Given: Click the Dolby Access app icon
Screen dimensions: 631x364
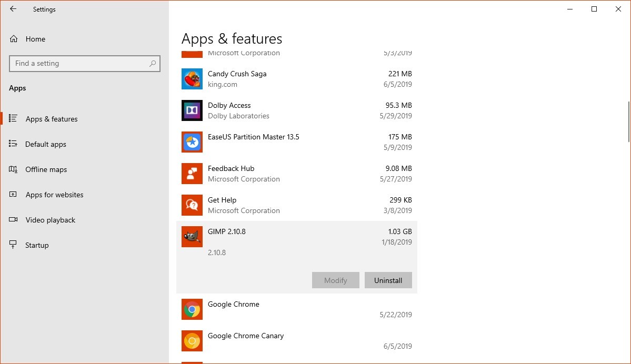Looking at the screenshot, I should pyautogui.click(x=192, y=110).
